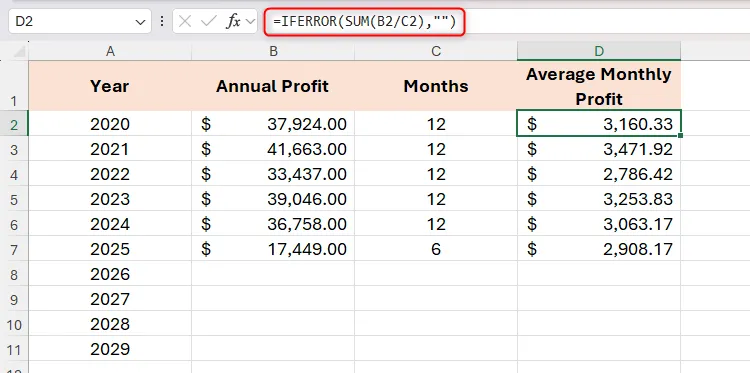The image size is (750, 373).
Task: Select cell containing year 2024
Action: click(110, 223)
